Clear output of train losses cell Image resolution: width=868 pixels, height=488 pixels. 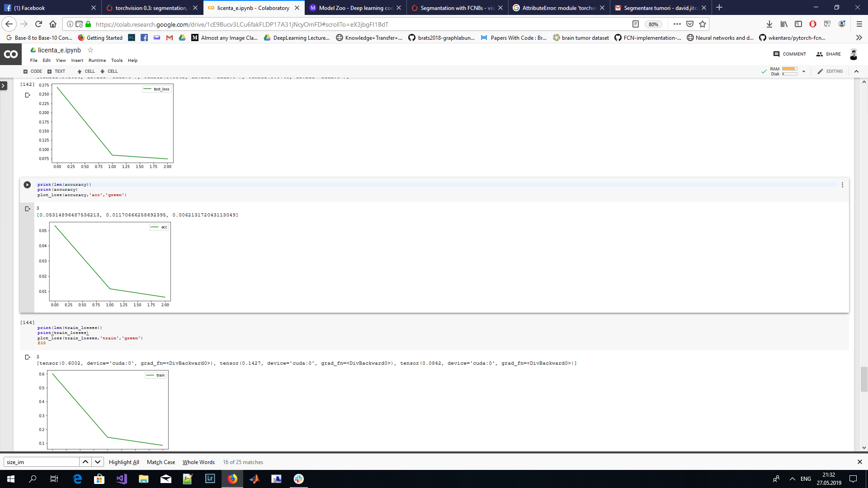[27, 357]
